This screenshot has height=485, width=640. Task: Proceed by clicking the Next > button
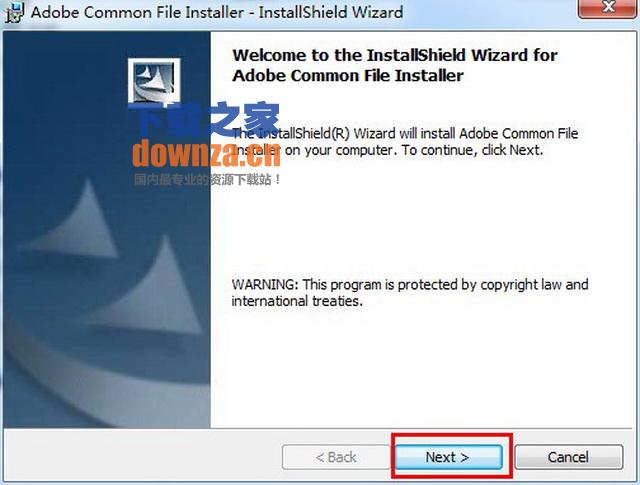click(448, 457)
